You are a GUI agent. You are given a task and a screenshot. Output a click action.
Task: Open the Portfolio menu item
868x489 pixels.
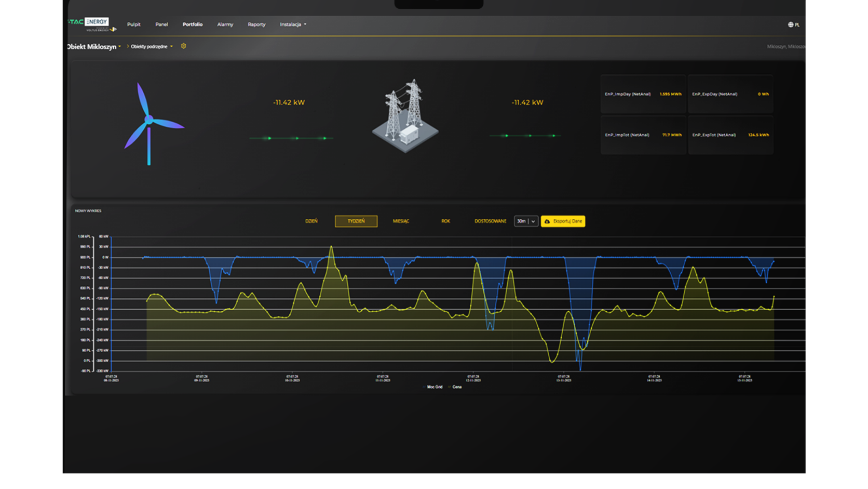click(193, 24)
